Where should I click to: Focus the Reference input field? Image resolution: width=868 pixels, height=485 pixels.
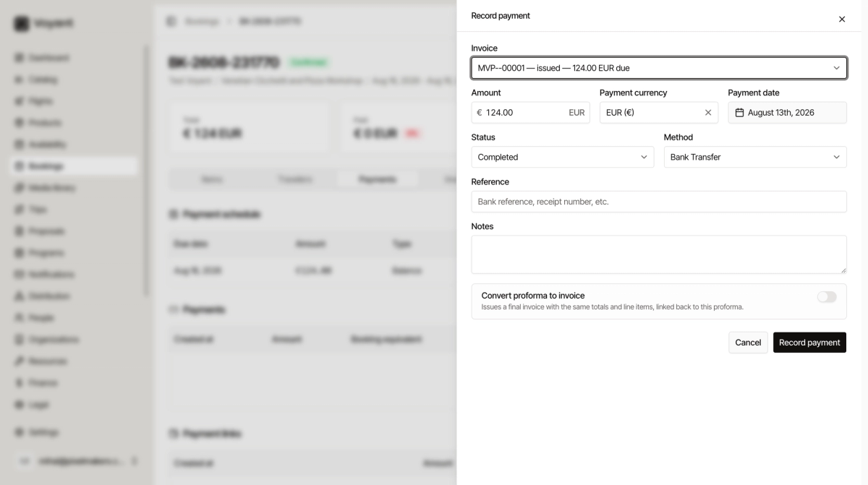click(x=659, y=202)
